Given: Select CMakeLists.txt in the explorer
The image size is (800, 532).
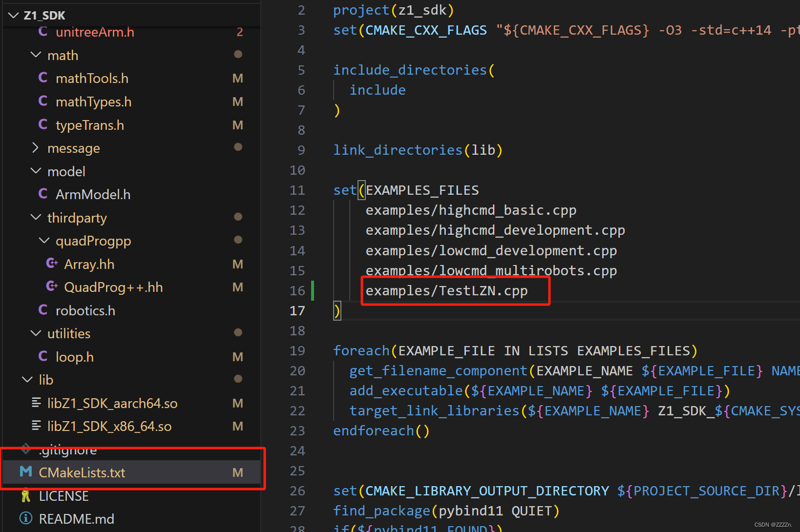Looking at the screenshot, I should (82, 472).
